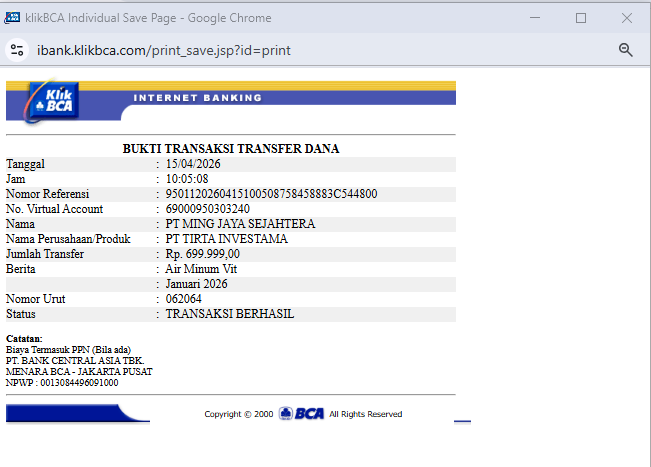Click sequence number 062064
651x467 pixels.
(184, 299)
